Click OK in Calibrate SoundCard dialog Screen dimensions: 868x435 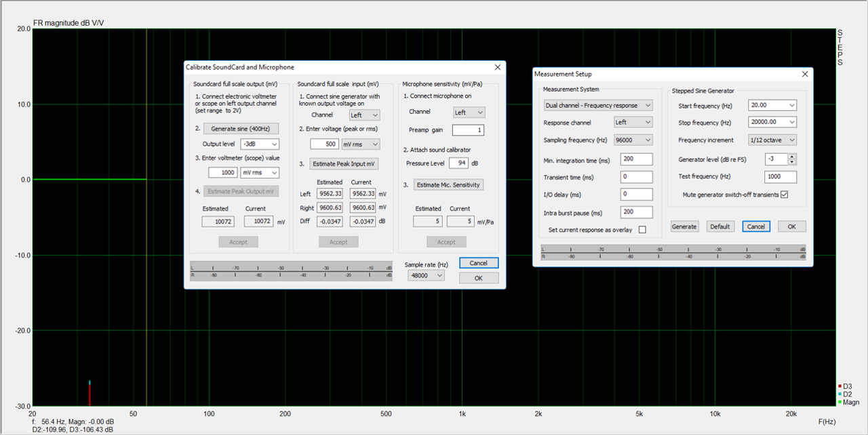coord(479,278)
